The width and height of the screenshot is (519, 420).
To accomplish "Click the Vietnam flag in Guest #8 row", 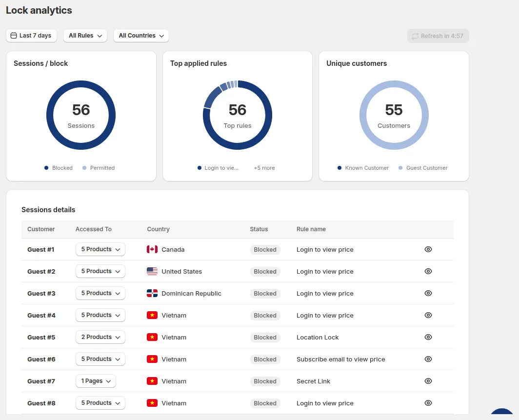I will [152, 403].
